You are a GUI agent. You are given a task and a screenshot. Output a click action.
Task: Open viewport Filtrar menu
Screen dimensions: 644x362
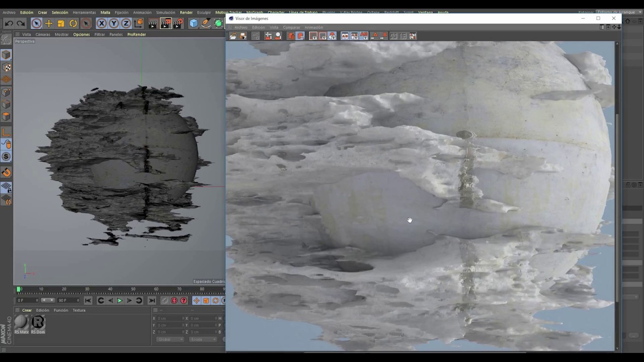pos(100,34)
